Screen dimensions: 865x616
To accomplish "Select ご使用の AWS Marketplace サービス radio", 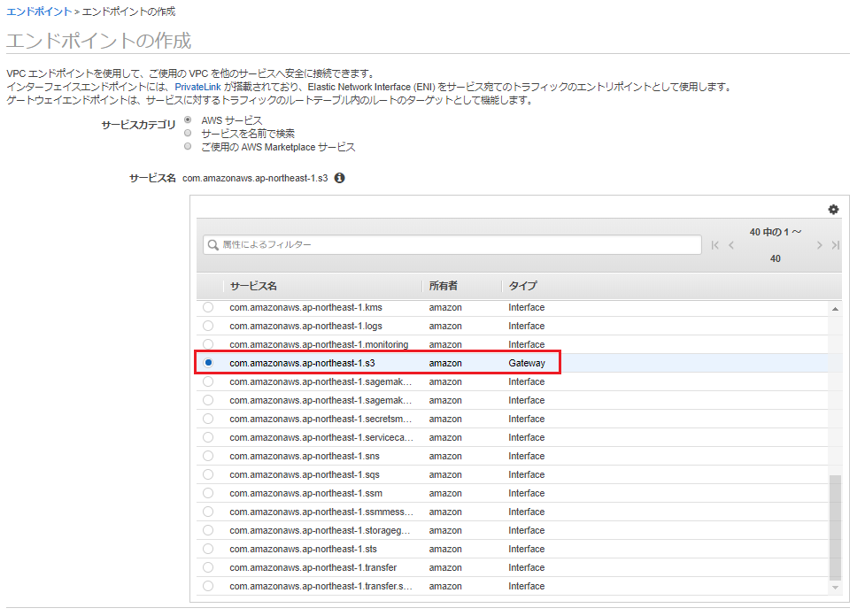I will [188, 146].
